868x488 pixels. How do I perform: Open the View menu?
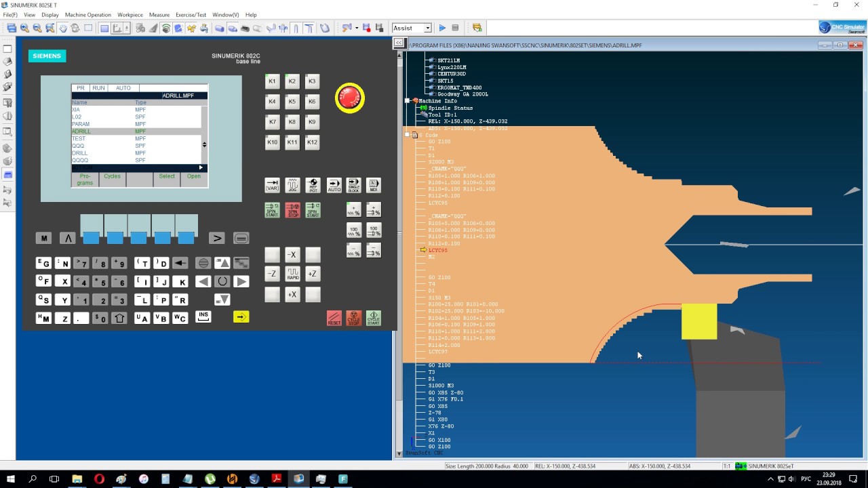coord(29,14)
